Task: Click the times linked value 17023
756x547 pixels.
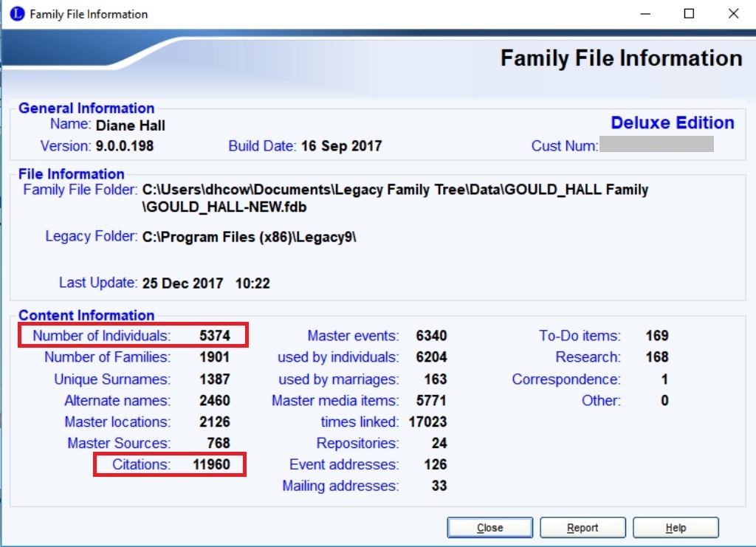Action: pos(428,422)
